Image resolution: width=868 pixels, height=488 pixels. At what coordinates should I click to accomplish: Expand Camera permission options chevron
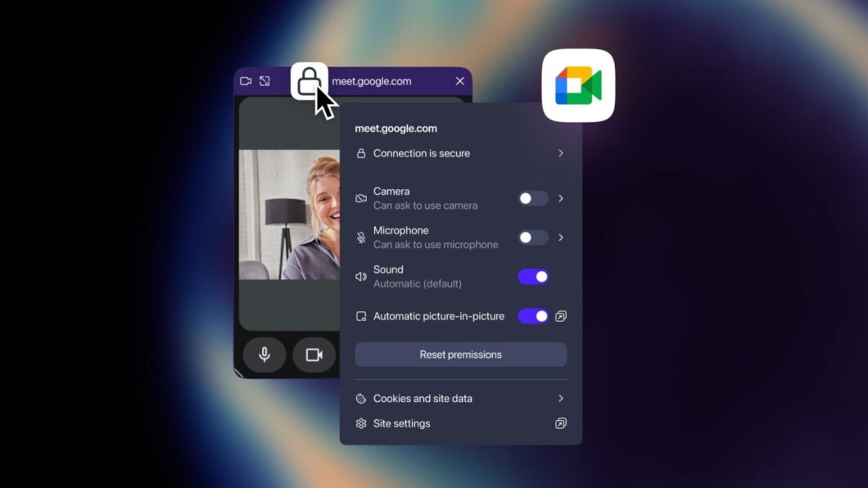click(561, 198)
